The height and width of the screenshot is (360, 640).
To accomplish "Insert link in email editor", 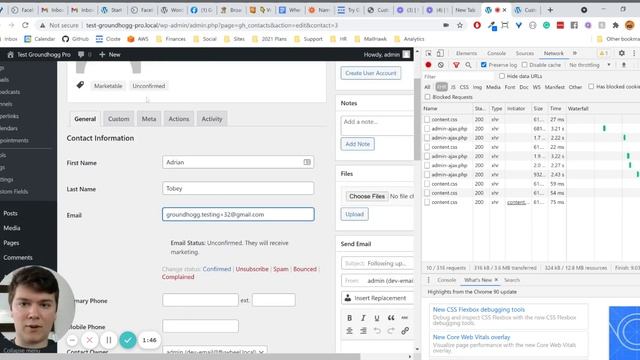I will click(x=405, y=331).
